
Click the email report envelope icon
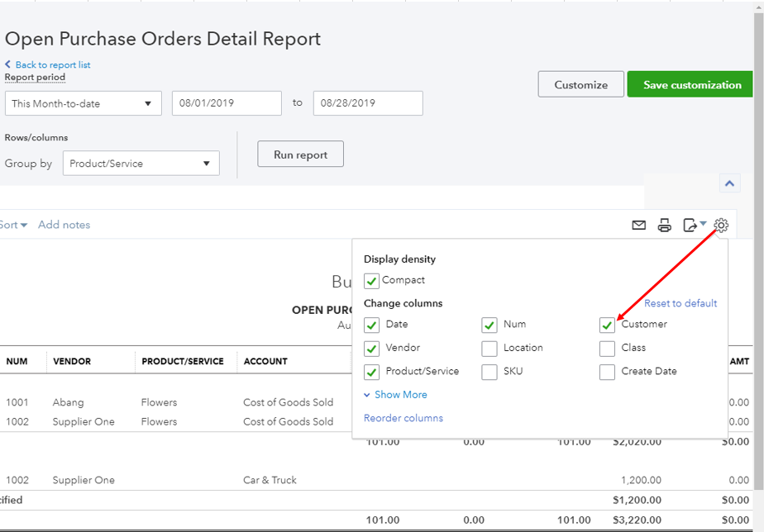click(x=638, y=225)
